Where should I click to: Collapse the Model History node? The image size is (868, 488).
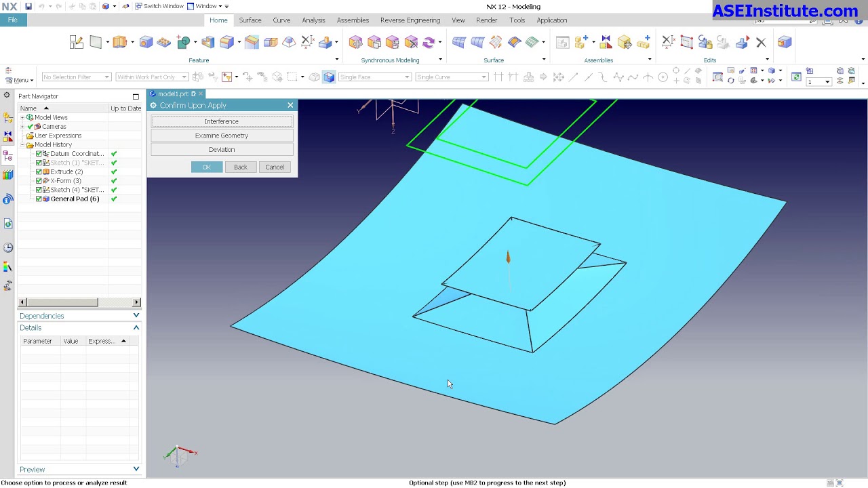point(22,144)
